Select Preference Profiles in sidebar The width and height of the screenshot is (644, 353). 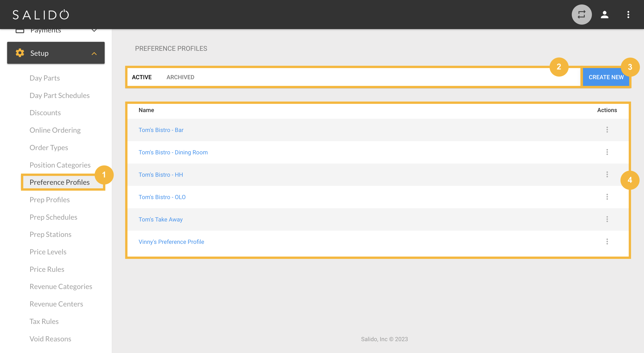coord(59,182)
